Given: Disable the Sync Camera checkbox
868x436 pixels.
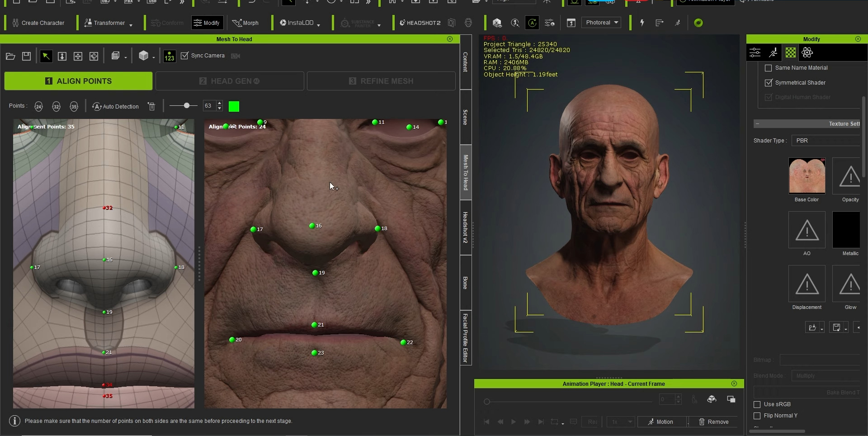Looking at the screenshot, I should (184, 56).
